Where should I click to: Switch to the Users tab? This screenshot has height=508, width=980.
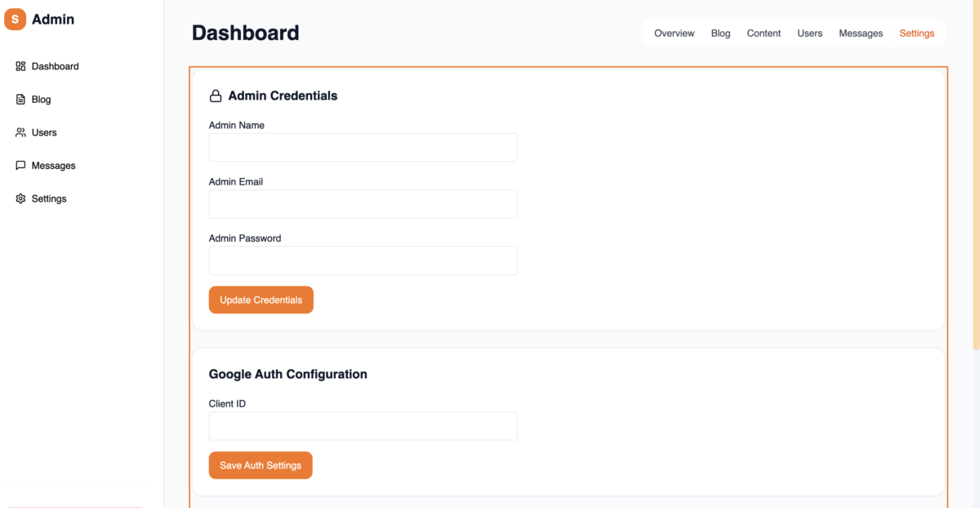(x=809, y=33)
